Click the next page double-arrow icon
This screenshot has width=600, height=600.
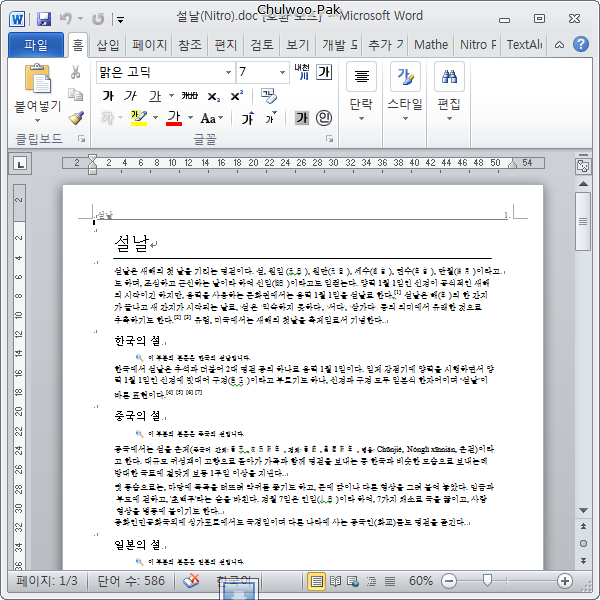(x=583, y=561)
